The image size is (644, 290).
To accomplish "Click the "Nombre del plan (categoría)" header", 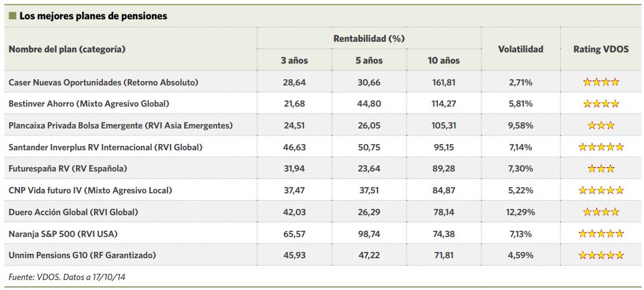I will click(67, 49).
